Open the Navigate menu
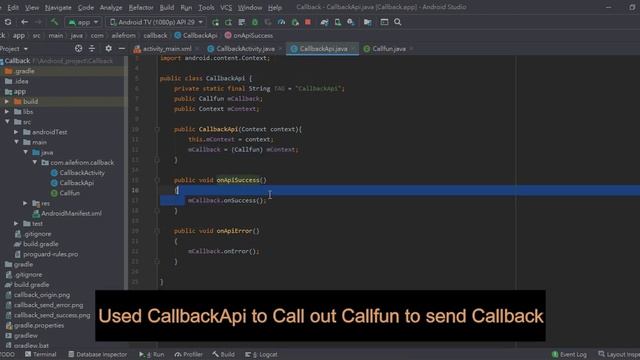Image resolution: width=640 pixels, height=360 pixels. [x=58, y=7]
